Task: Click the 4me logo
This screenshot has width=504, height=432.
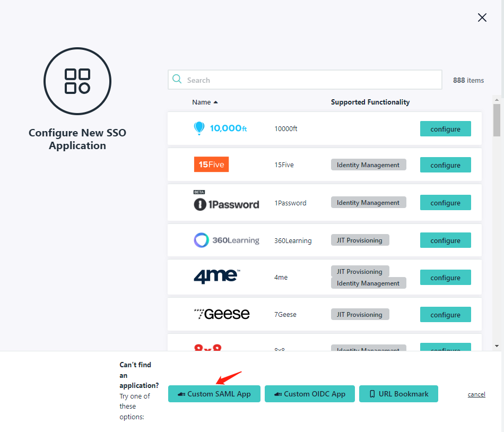Action: tap(217, 277)
